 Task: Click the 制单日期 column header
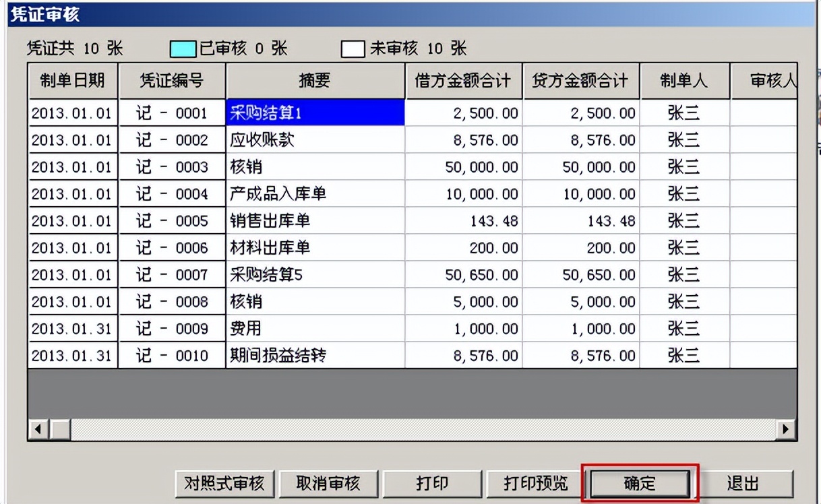(x=72, y=80)
